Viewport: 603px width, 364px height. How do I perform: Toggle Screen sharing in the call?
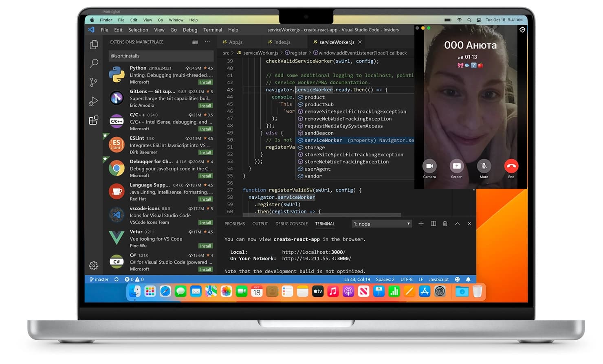[456, 166]
